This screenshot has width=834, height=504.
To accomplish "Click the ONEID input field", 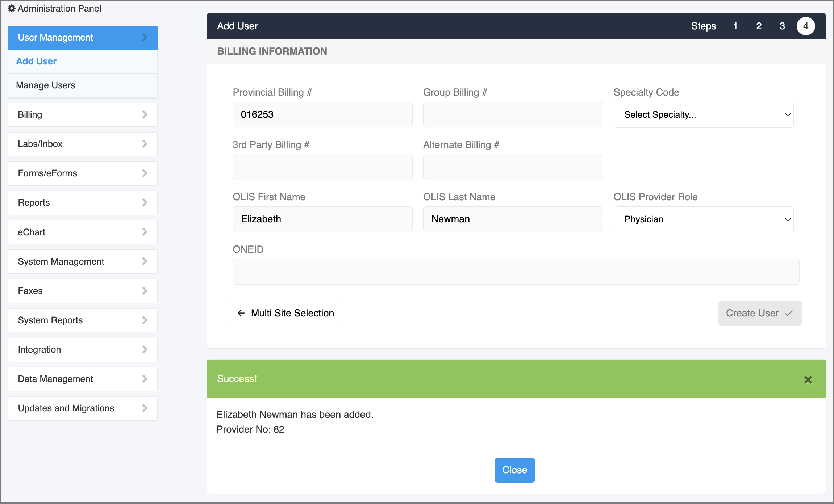I will click(x=516, y=272).
